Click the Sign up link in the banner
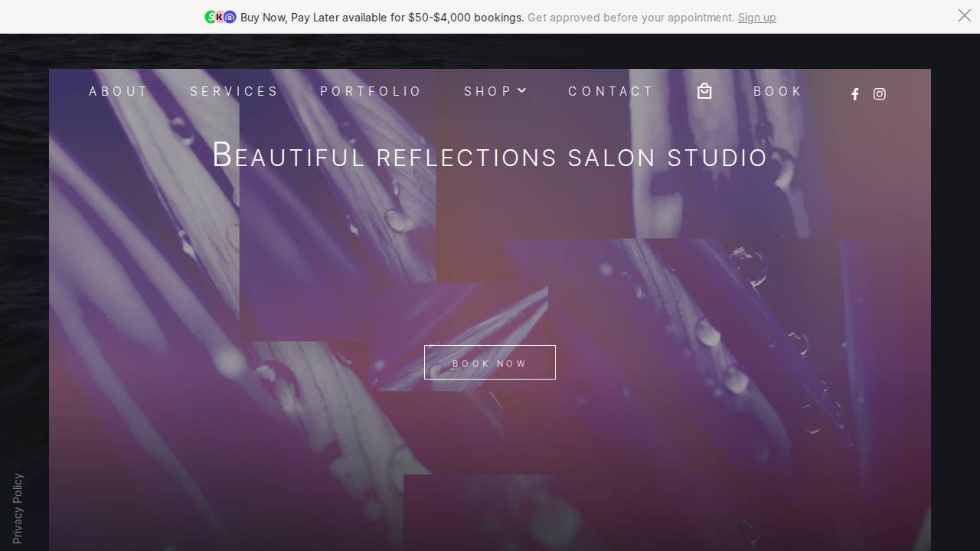Image resolution: width=980 pixels, height=551 pixels. point(756,17)
